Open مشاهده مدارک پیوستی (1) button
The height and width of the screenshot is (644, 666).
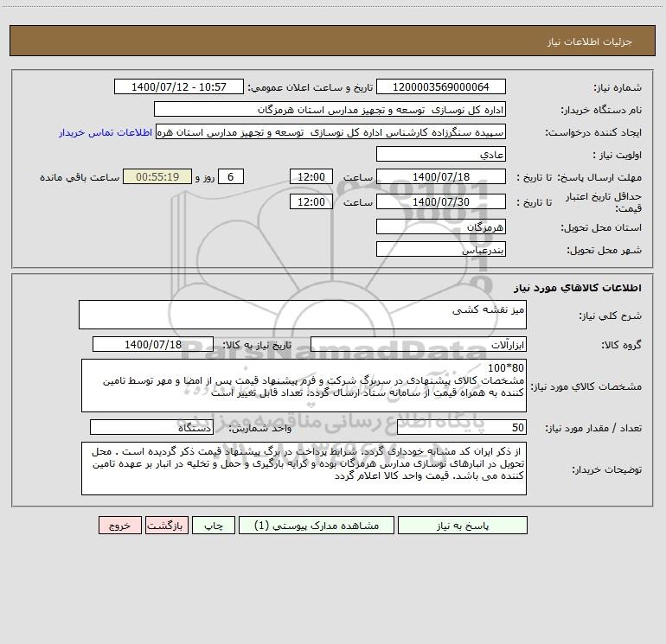317,525
